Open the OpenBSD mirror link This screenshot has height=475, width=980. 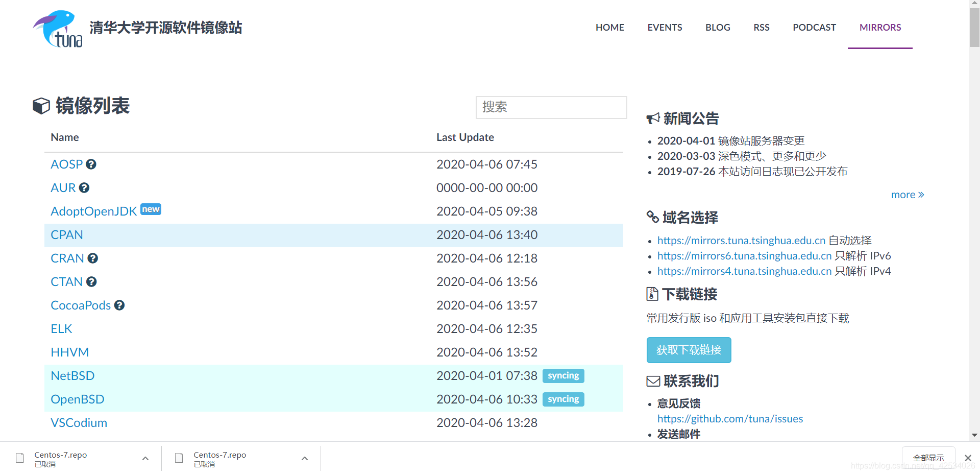pos(78,399)
